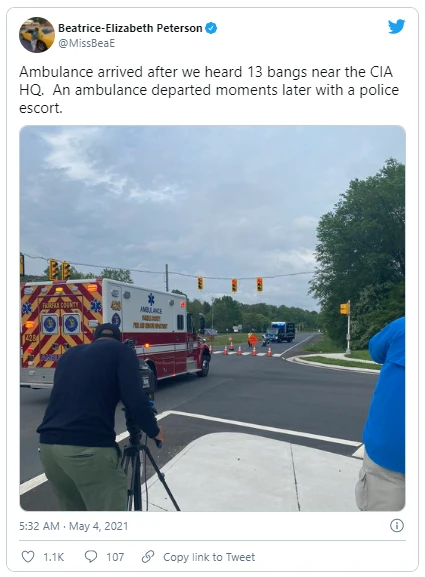Open the ambulance photo in the tweet
This screenshot has width=425, height=577.
(x=212, y=318)
